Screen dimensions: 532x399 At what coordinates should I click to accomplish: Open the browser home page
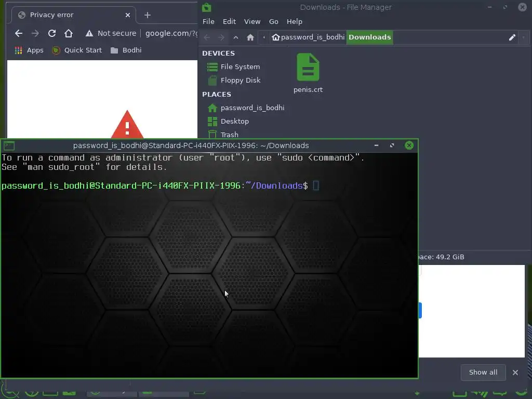pos(69,33)
